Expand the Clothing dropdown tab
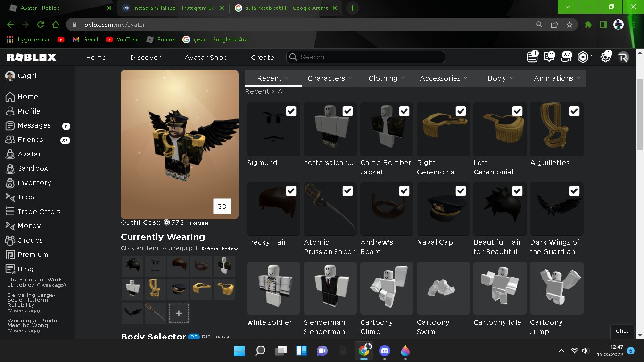 (x=386, y=78)
